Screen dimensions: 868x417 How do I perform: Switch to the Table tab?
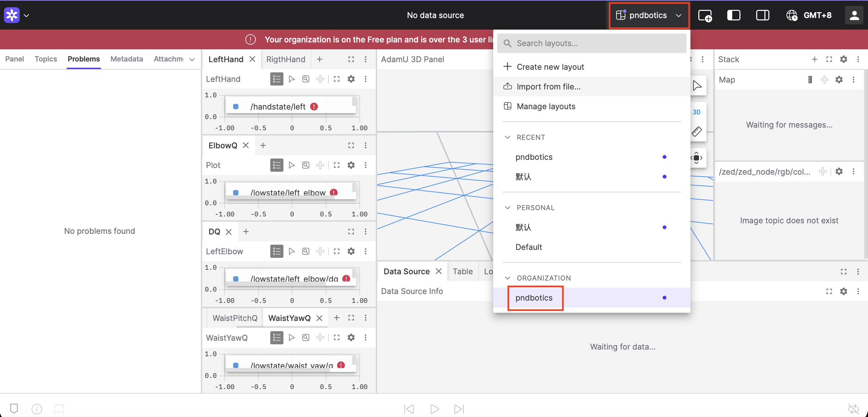[x=463, y=271]
